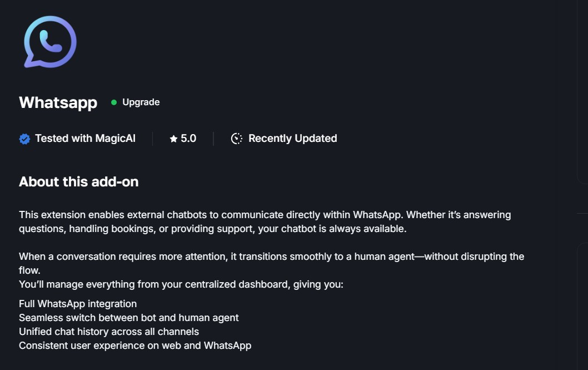Click the divider before the star rating
Image resolution: width=588 pixels, height=370 pixels.
click(x=152, y=139)
